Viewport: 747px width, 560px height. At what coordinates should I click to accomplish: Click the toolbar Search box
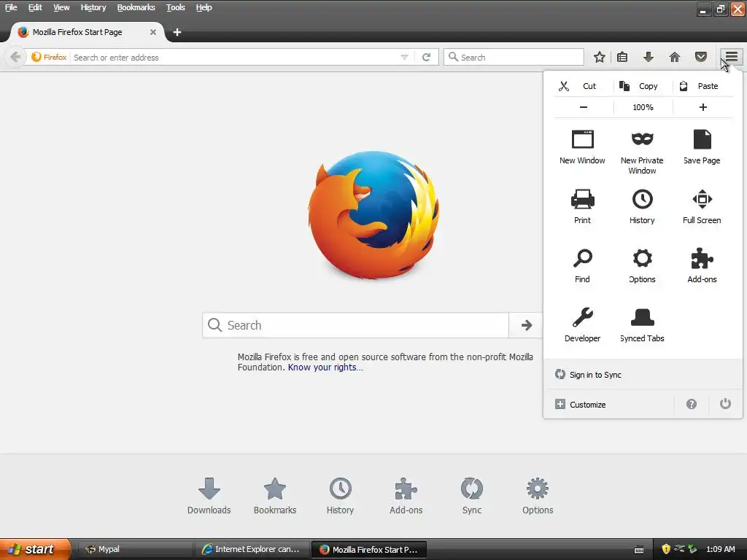click(514, 57)
